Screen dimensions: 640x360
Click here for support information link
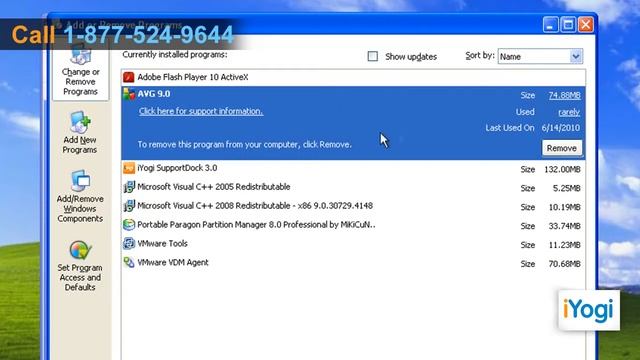[200, 111]
